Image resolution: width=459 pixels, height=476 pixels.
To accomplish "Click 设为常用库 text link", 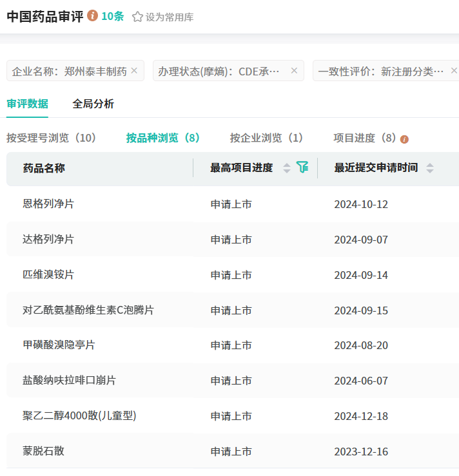I will [170, 17].
